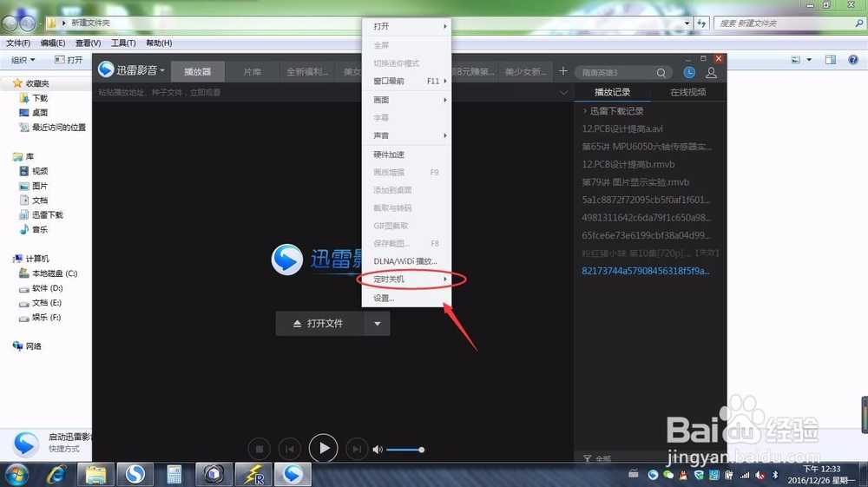Open 编辑(E) menu in Explorer window
This screenshot has width=868, height=487.
click(x=53, y=43)
